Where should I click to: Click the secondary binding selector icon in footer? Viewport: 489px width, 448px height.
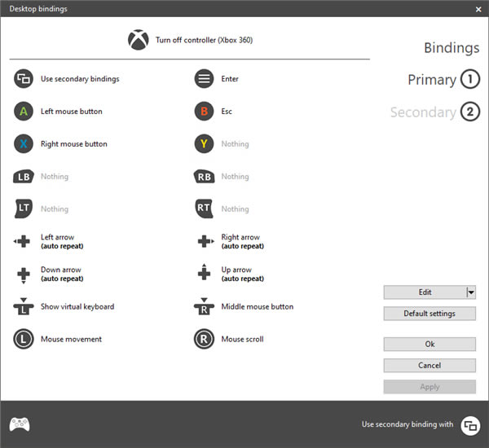coord(470,425)
